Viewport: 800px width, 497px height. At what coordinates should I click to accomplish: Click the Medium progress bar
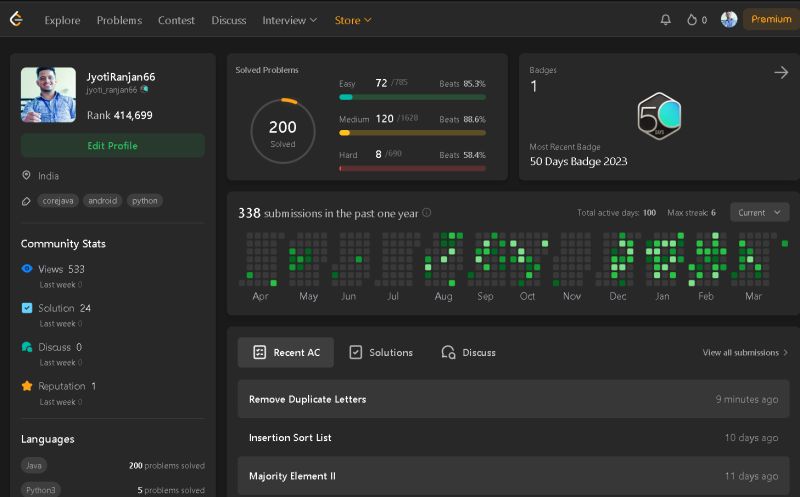(x=412, y=133)
